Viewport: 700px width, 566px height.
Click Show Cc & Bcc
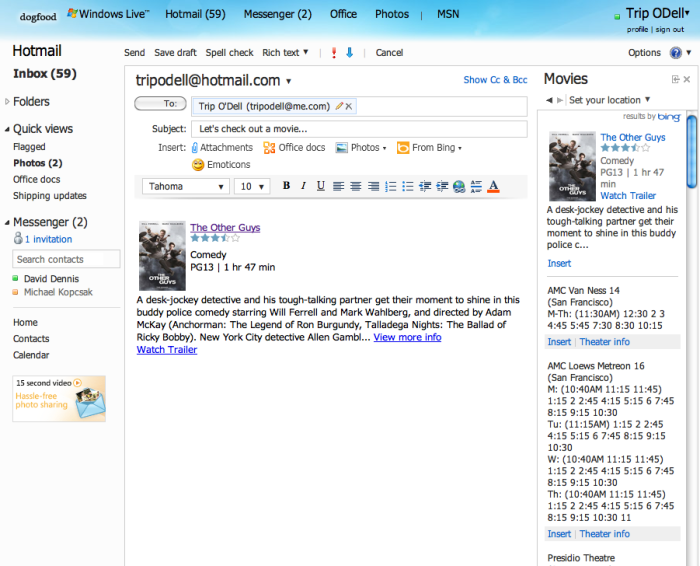click(x=495, y=80)
